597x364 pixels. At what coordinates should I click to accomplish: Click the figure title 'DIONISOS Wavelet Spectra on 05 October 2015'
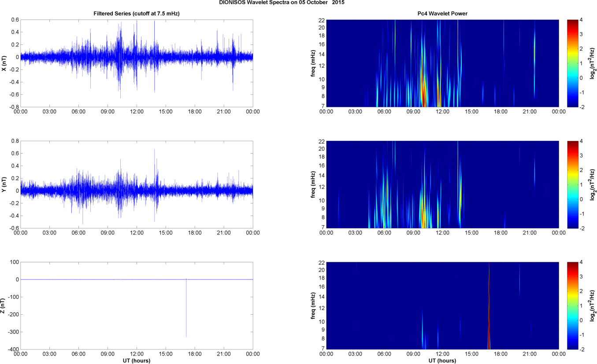pyautogui.click(x=282, y=3)
